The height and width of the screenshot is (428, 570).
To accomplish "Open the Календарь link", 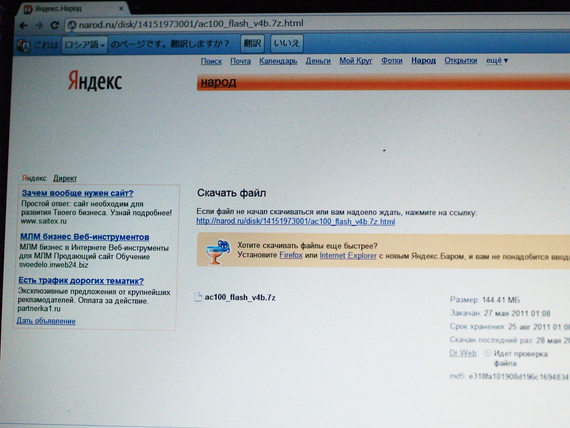I will pyautogui.click(x=278, y=61).
